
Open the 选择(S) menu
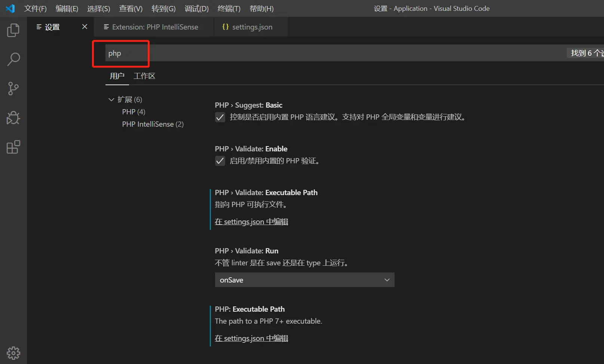[98, 9]
